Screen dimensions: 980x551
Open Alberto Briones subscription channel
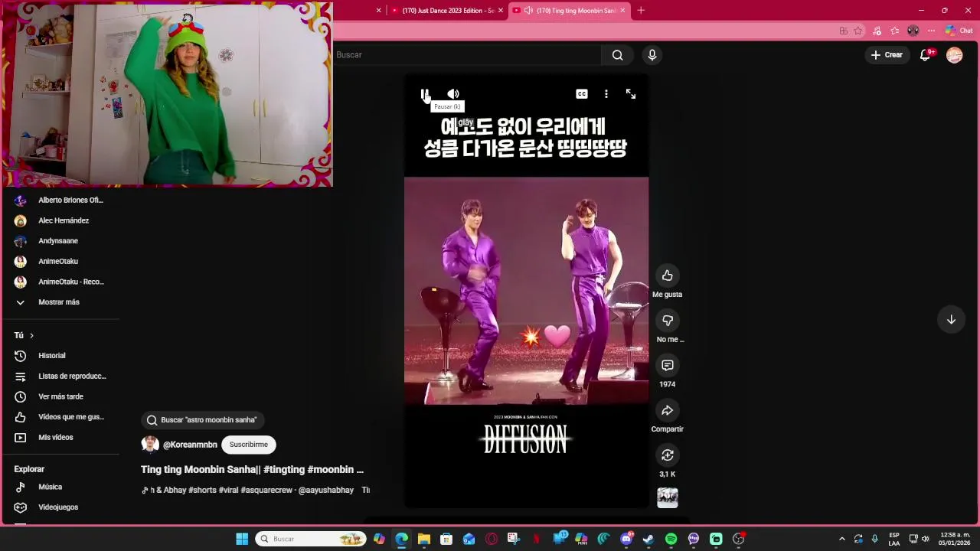pyautogui.click(x=61, y=201)
